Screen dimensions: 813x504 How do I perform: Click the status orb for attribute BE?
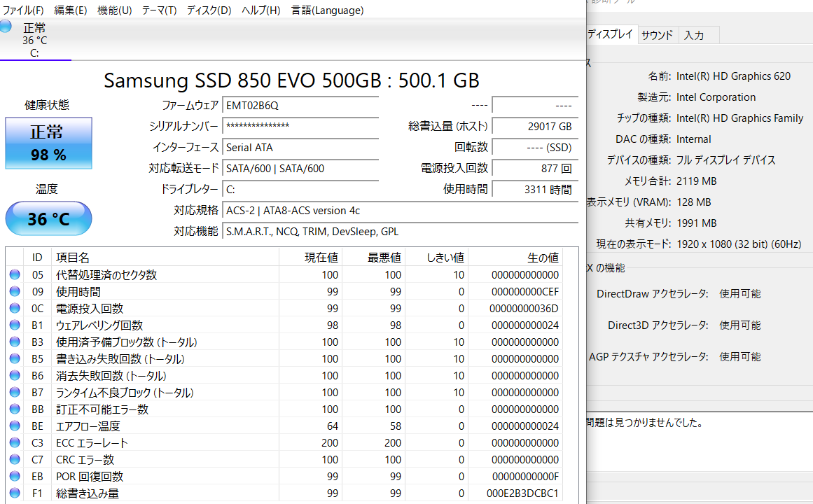(15, 426)
